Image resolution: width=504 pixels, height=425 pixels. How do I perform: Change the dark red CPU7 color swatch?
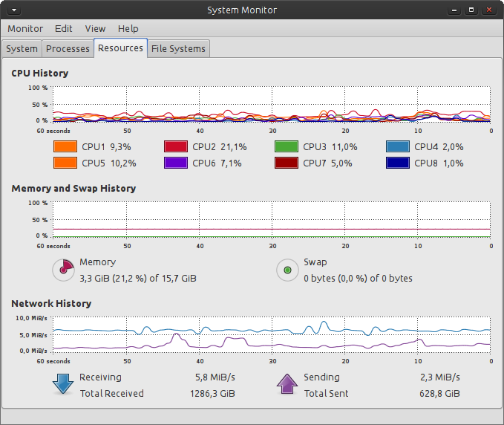tap(287, 163)
